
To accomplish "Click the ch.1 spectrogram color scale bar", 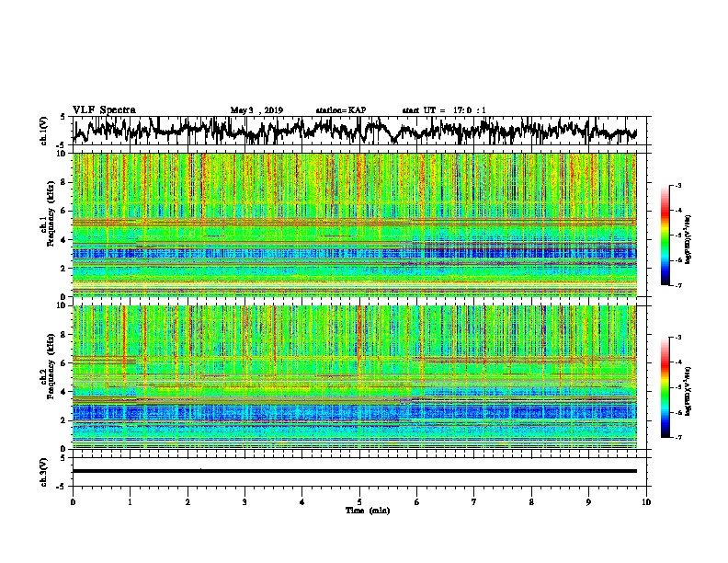I will click(x=665, y=235).
